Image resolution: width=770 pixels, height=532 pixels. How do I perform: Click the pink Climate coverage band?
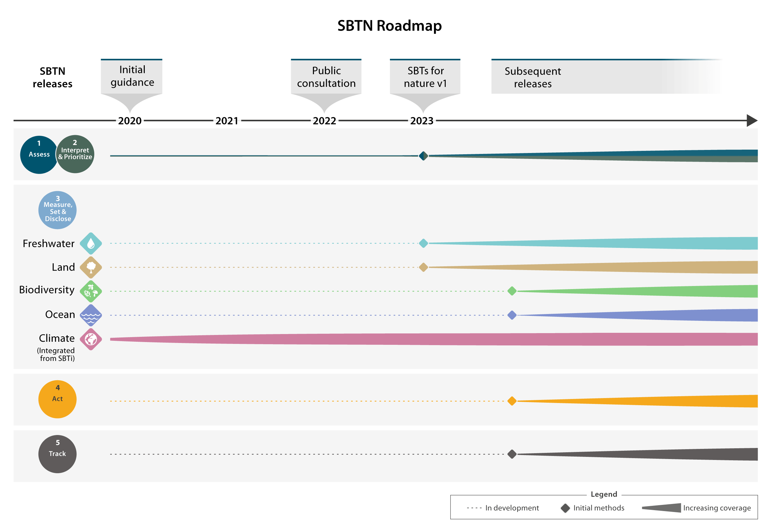[434, 339]
